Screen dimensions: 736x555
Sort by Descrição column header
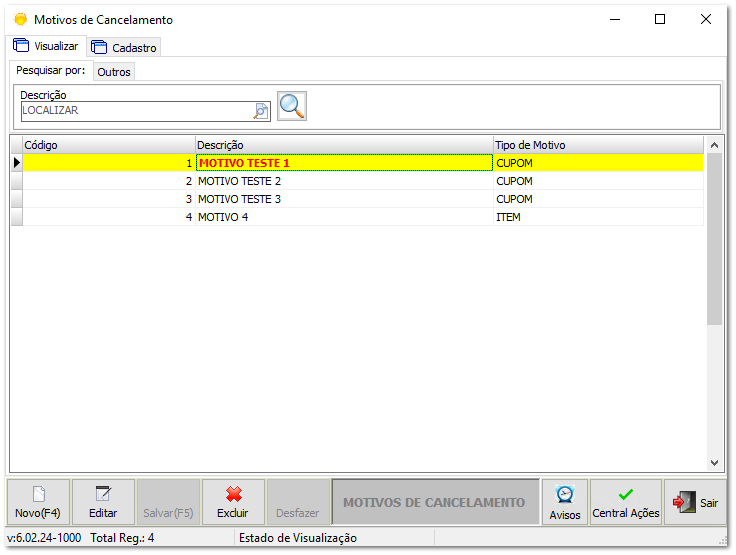click(344, 145)
